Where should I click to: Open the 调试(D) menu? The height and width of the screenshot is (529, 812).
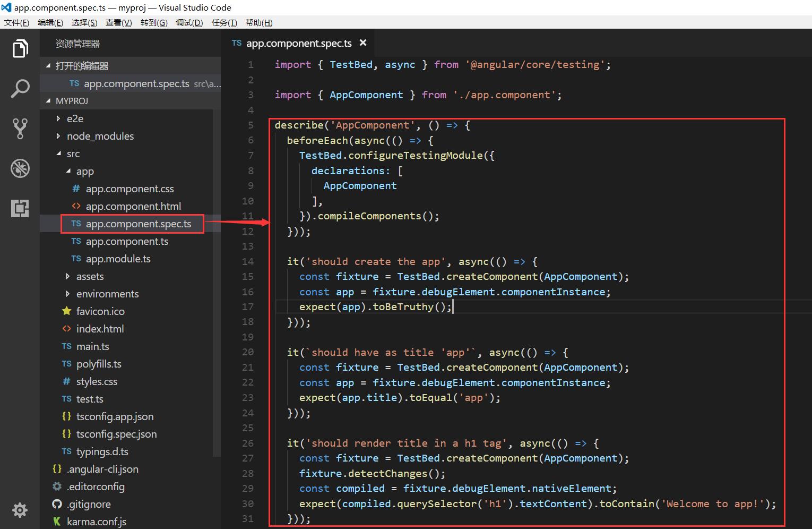click(x=189, y=22)
